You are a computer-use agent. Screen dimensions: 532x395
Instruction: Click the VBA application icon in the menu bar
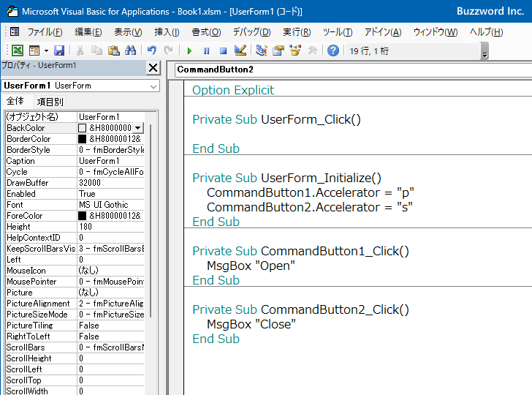tap(15, 32)
